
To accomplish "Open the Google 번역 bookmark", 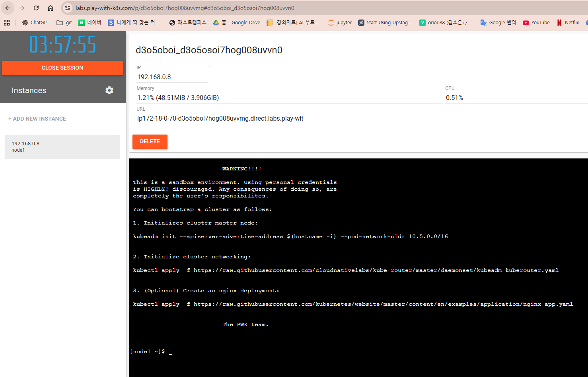I will pyautogui.click(x=498, y=23).
